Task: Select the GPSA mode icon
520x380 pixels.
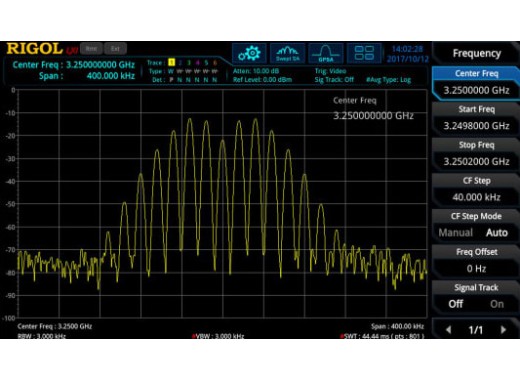Action: [326, 53]
